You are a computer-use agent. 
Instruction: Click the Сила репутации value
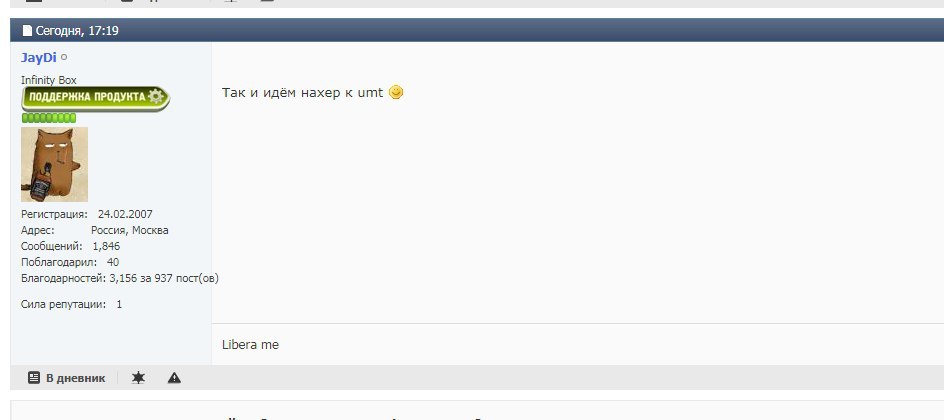click(x=119, y=304)
